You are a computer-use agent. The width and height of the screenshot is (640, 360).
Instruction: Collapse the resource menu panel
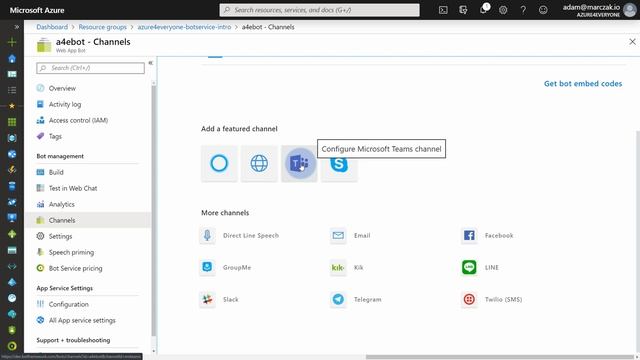(151, 63)
